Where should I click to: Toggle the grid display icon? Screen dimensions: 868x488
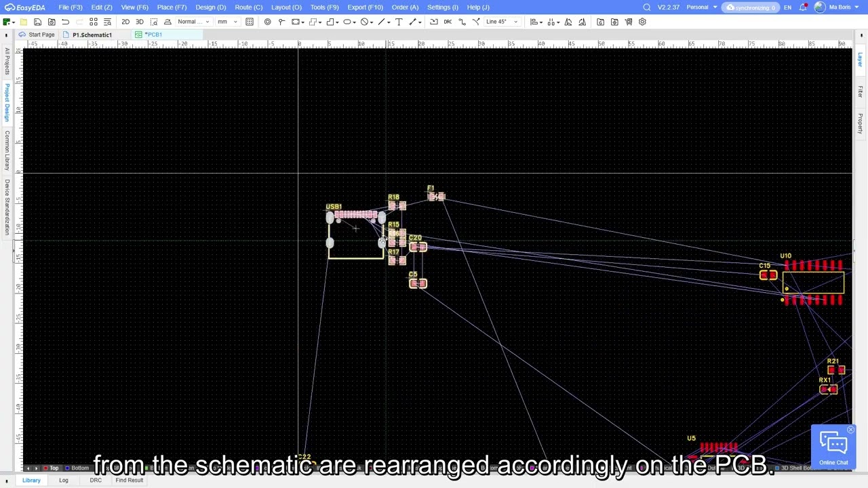[250, 22]
